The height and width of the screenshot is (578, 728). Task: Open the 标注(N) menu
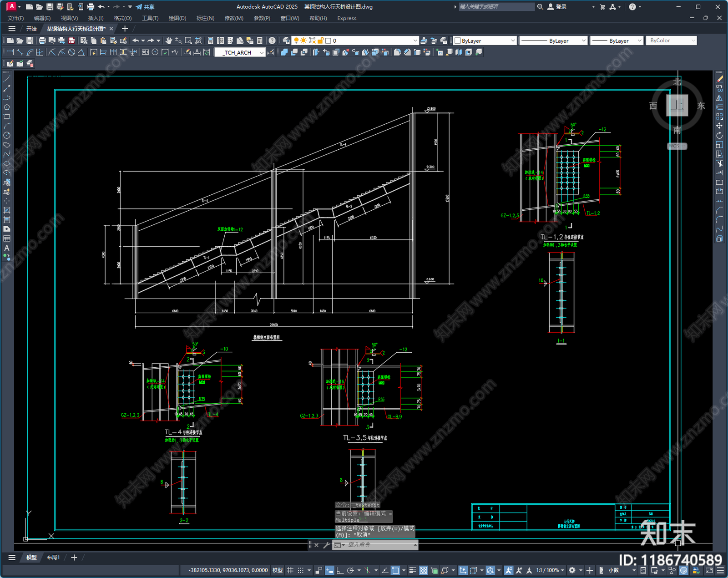(205, 18)
